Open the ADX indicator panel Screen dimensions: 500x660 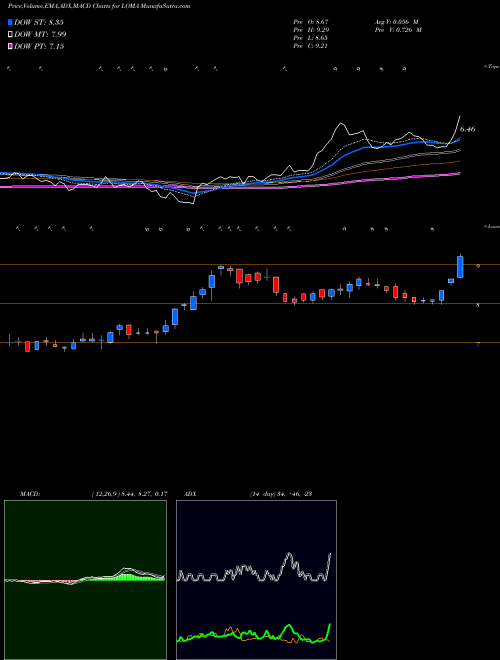coord(256,580)
